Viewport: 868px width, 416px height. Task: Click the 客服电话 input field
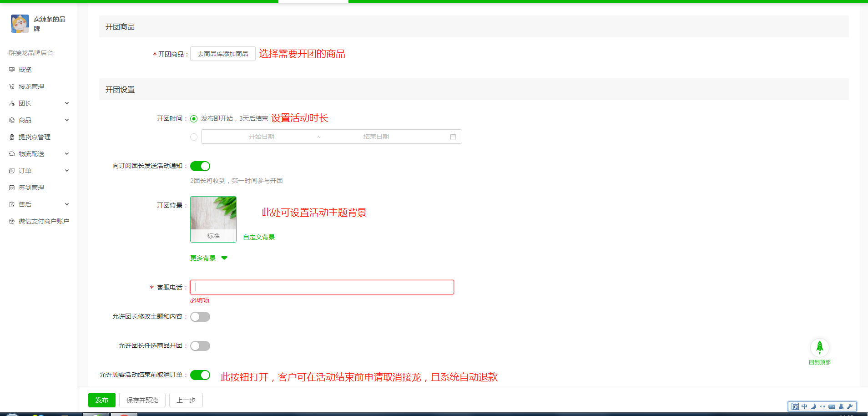tap(322, 287)
